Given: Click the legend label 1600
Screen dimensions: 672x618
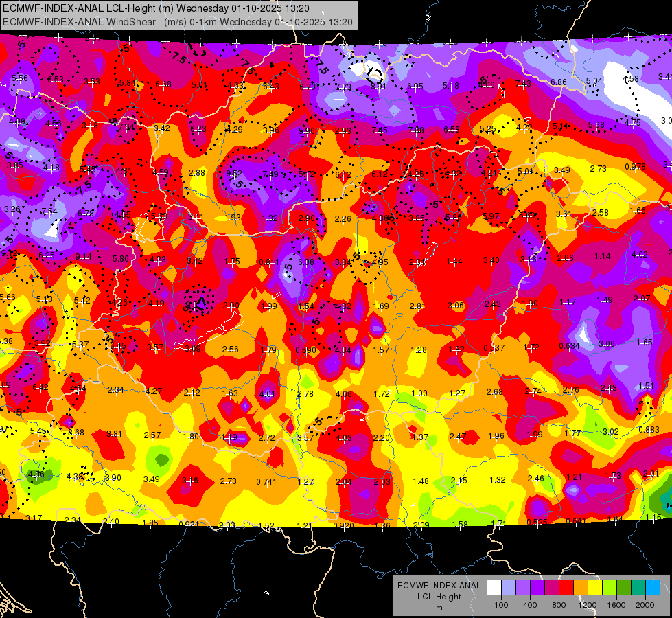Looking at the screenshot, I should (x=616, y=605).
